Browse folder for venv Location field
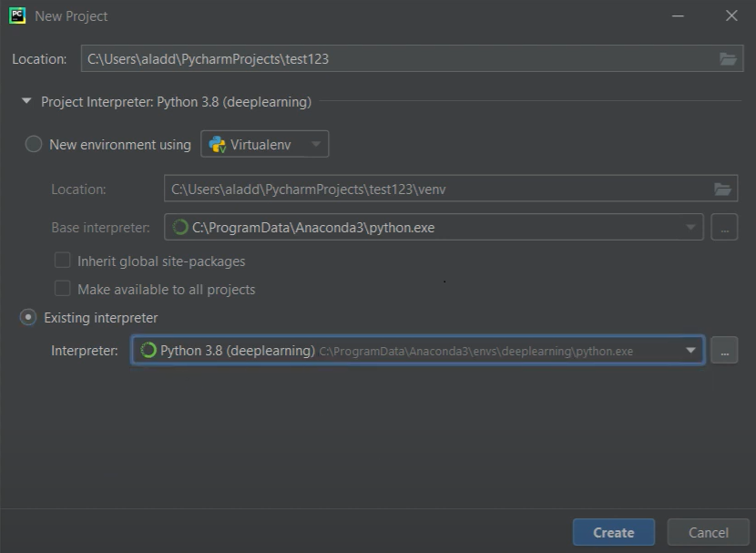Viewport: 756px width, 553px height. point(722,189)
